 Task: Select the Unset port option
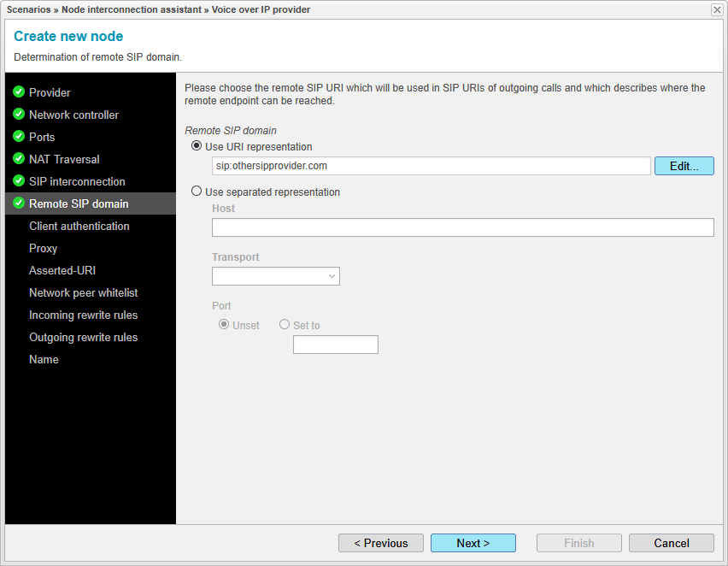pos(224,324)
